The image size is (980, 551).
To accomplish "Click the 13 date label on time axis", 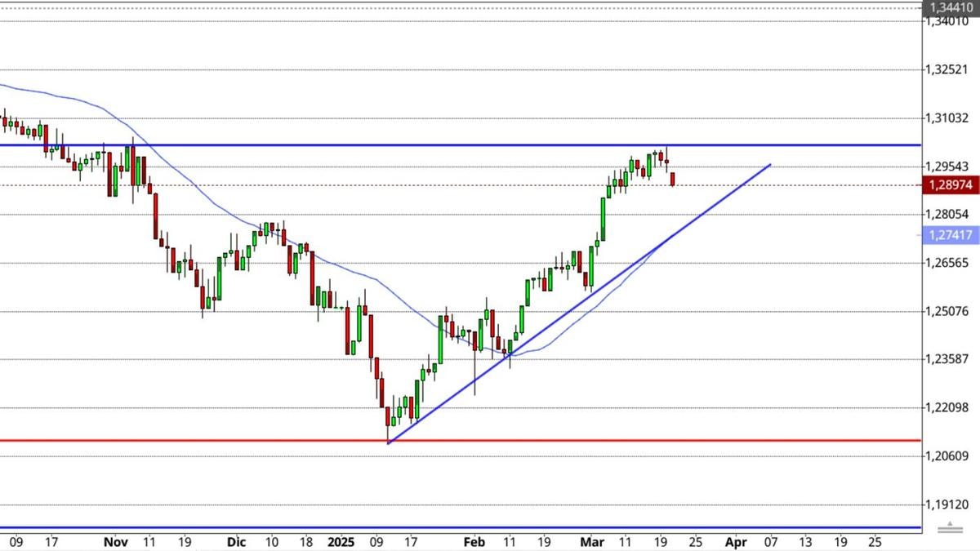I will point(806,542).
